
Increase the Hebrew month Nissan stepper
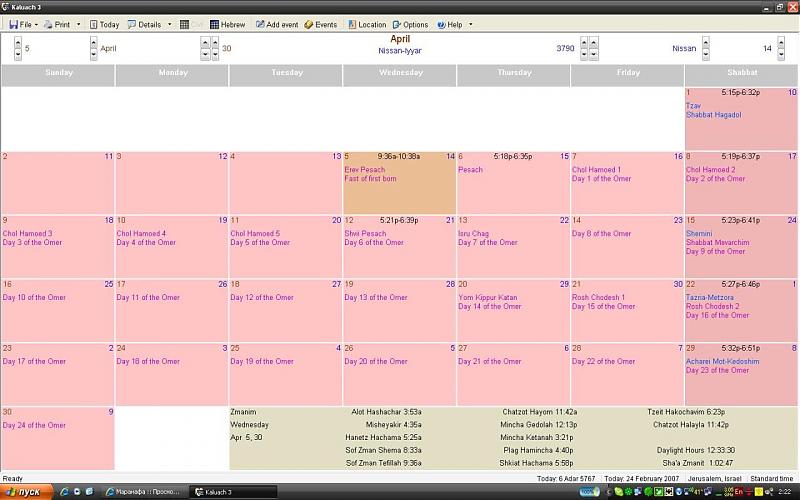coord(705,43)
